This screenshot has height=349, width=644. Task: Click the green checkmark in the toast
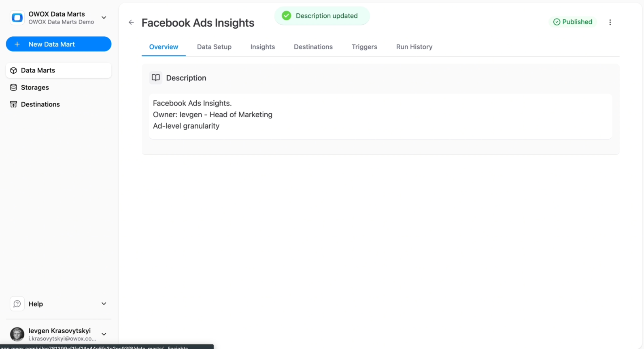[x=287, y=16]
